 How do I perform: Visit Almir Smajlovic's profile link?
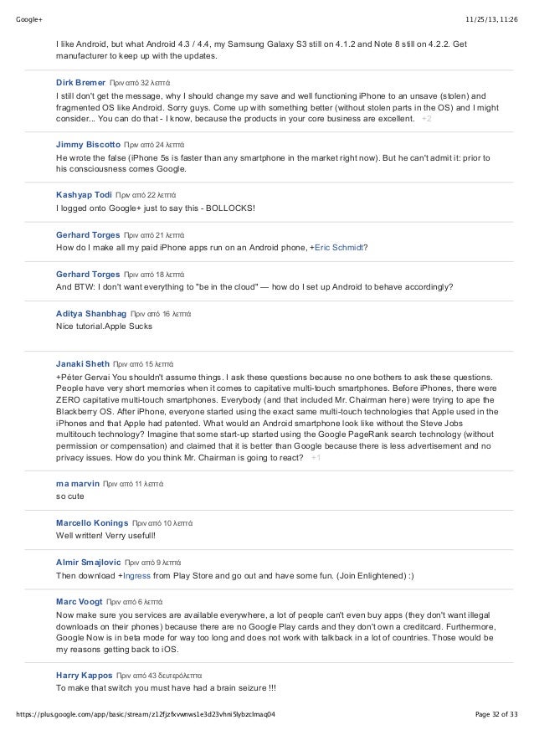[x=88, y=562]
